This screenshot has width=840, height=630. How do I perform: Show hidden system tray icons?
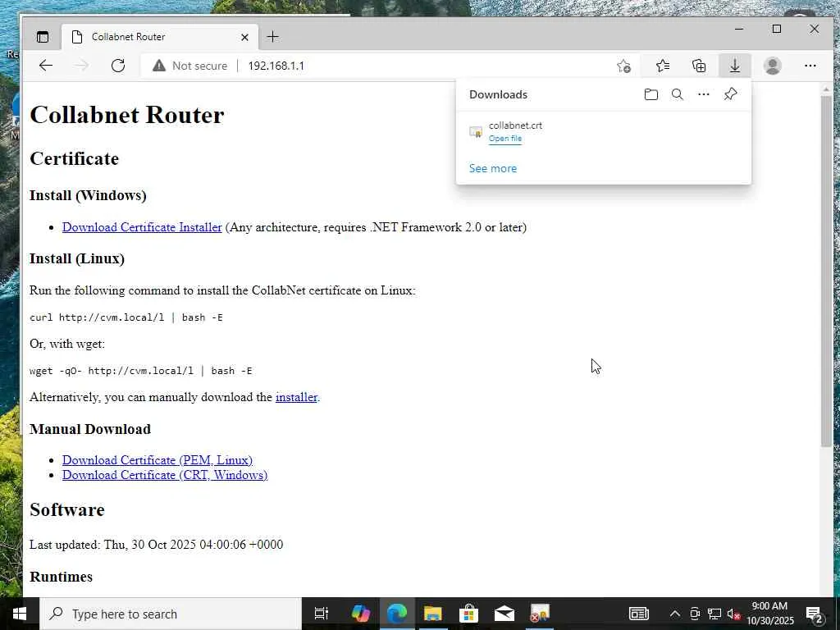pos(675,614)
